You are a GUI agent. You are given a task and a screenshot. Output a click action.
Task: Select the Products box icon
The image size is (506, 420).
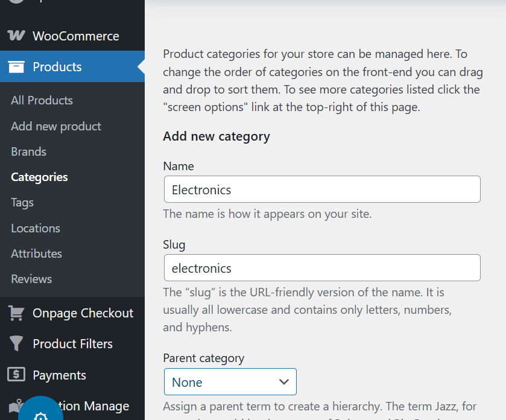[x=16, y=66]
